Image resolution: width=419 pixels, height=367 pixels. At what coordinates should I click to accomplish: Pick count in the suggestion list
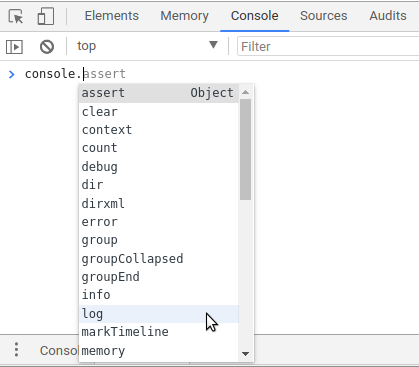(159, 148)
